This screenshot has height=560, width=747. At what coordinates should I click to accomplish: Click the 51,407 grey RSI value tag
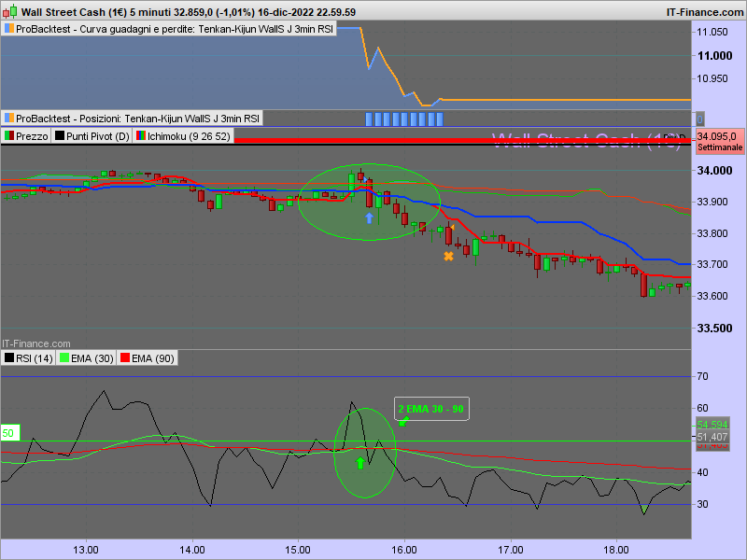[x=712, y=437]
